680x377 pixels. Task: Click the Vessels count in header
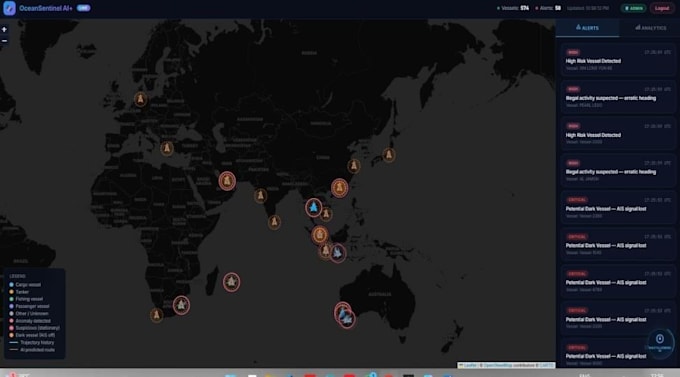[x=513, y=8]
